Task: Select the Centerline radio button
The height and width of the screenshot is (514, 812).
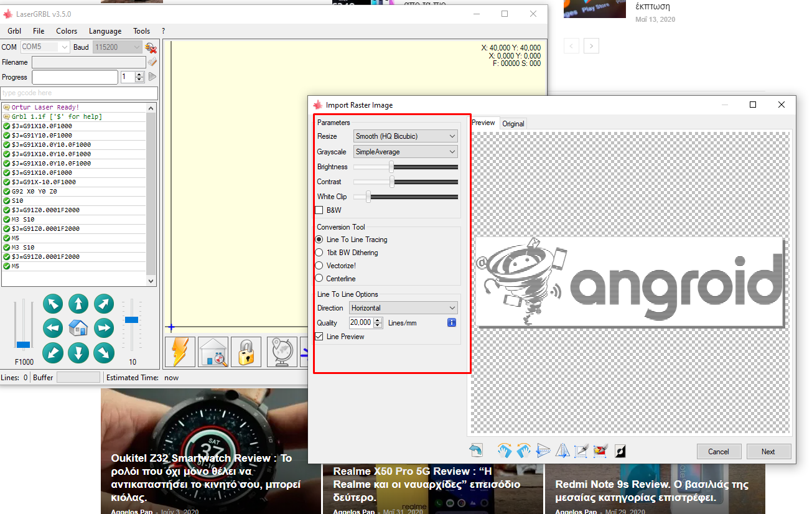Action: coord(319,278)
